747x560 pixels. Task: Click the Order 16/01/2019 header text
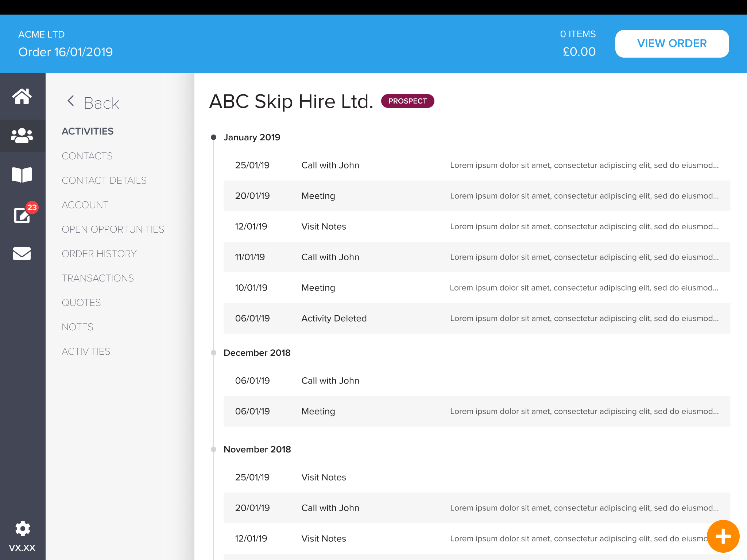66,52
